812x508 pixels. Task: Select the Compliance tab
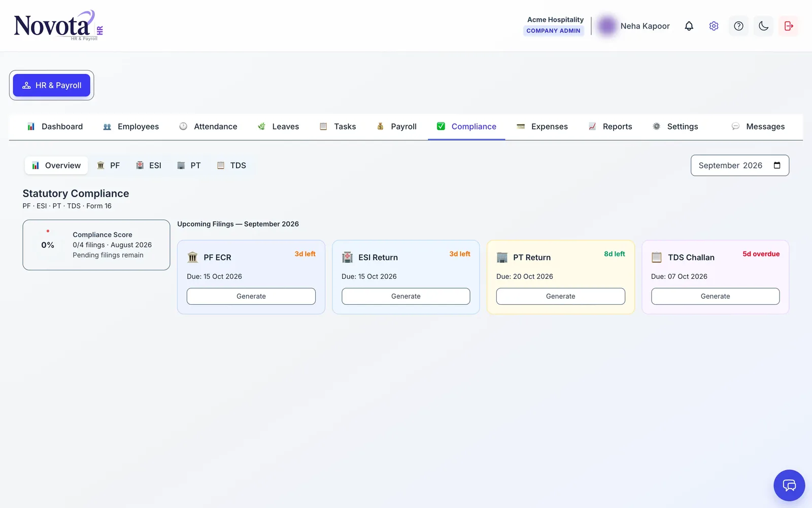coord(466,126)
